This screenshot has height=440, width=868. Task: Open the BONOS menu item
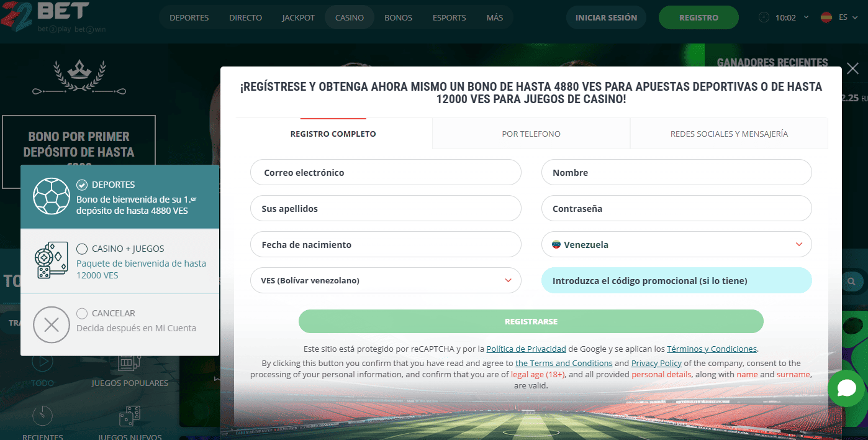398,17
